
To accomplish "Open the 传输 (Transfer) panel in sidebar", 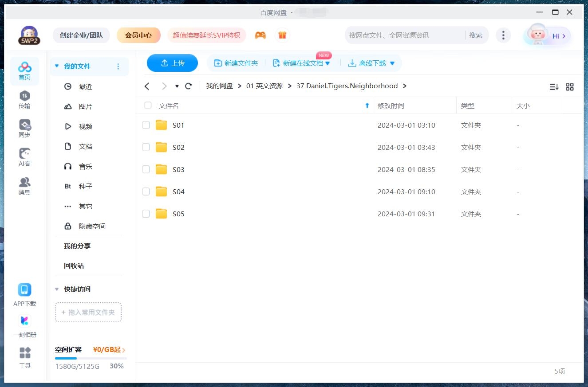I will [24, 100].
